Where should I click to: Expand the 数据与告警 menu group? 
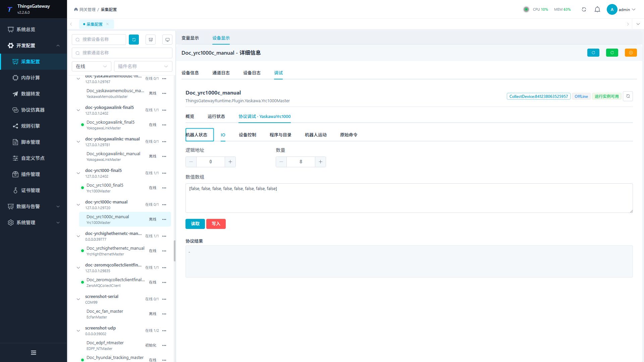[x=34, y=206]
